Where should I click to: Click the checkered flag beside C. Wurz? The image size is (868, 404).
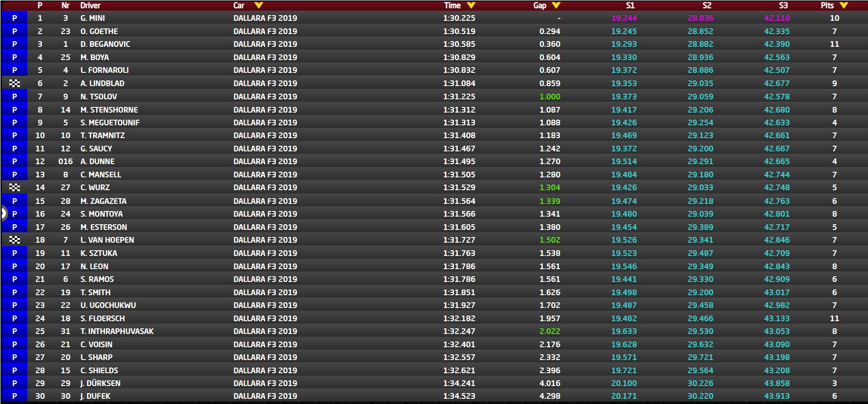click(x=15, y=187)
